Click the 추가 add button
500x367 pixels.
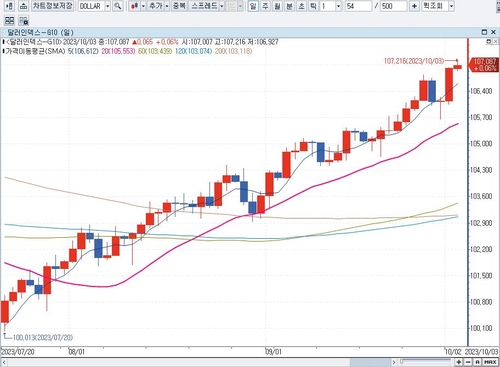[x=156, y=6]
